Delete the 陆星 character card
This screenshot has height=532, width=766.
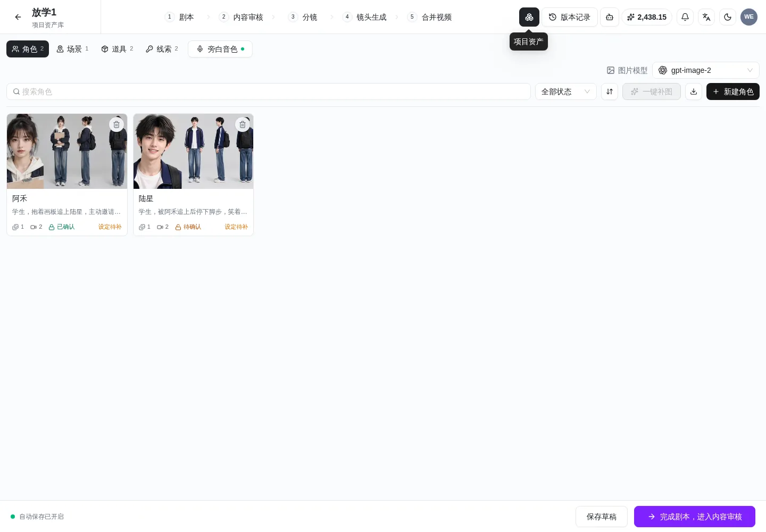point(243,124)
